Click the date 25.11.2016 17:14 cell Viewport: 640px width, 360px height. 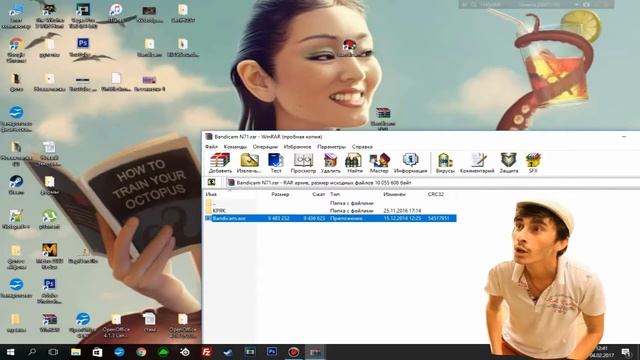(x=402, y=211)
